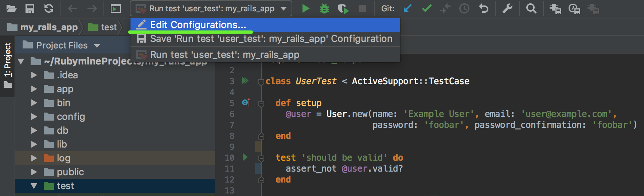The width and height of the screenshot is (644, 196).
Task: Expand the app folder arrow
Action: (34, 89)
